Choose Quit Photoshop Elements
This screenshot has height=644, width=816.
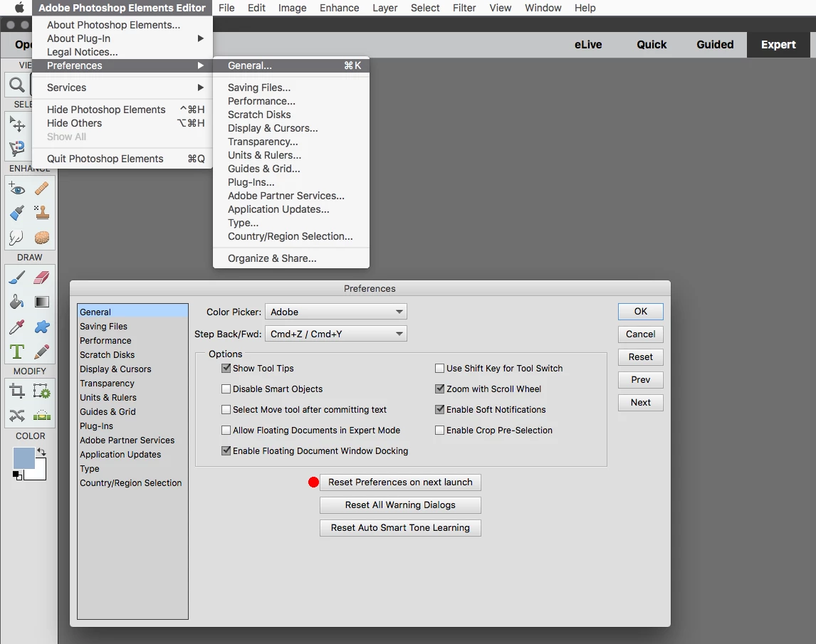click(122, 159)
